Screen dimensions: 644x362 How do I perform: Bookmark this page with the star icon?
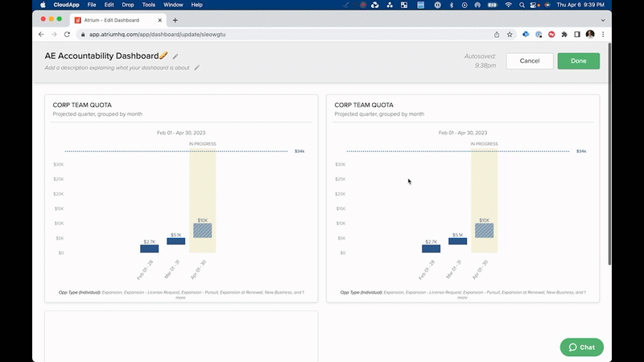pos(510,35)
